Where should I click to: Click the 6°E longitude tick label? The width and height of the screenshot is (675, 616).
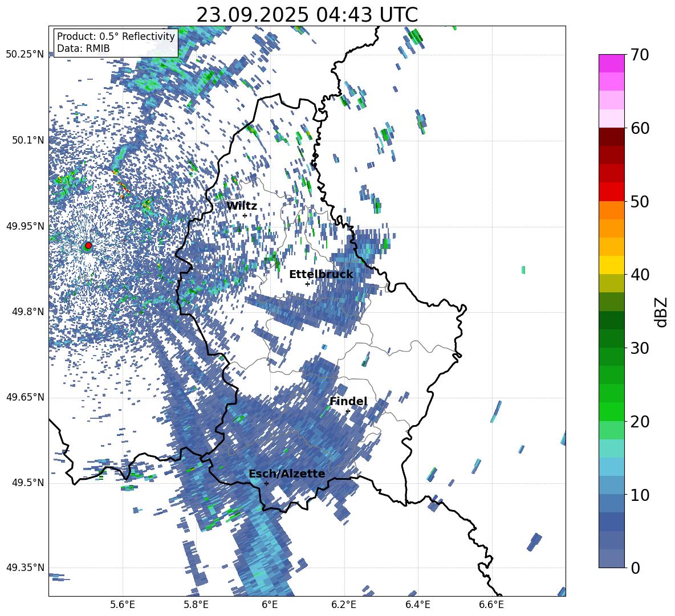(270, 605)
